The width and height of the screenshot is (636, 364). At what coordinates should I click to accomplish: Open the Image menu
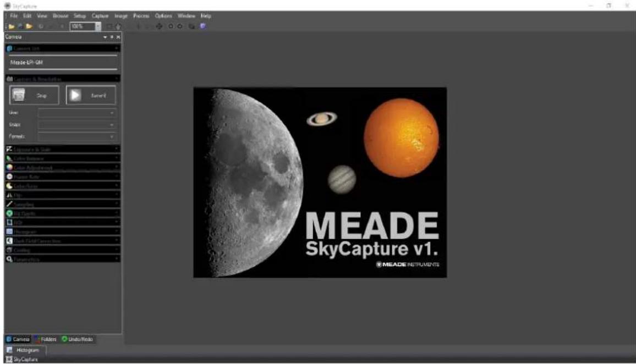coord(121,16)
